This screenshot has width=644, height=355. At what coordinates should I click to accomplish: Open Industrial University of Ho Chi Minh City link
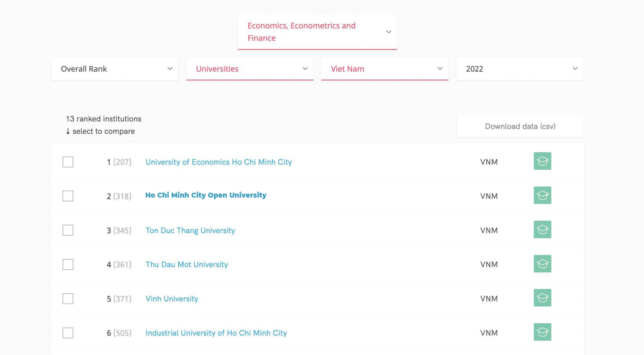coord(216,333)
